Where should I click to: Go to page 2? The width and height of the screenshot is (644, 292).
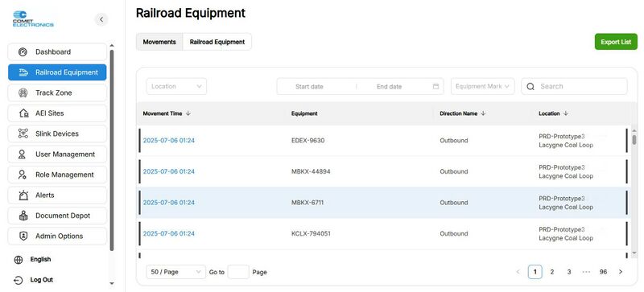tap(552, 272)
